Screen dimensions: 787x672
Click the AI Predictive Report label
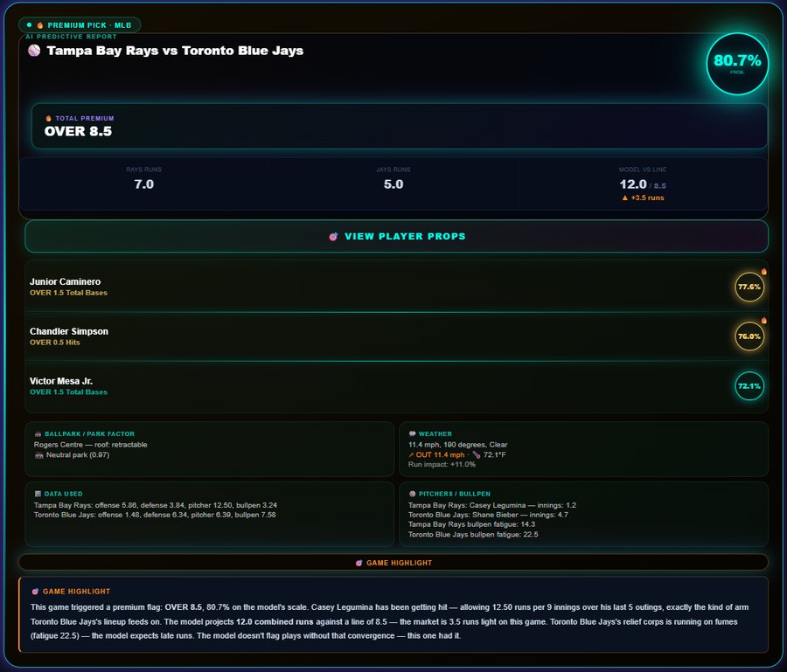click(72, 37)
